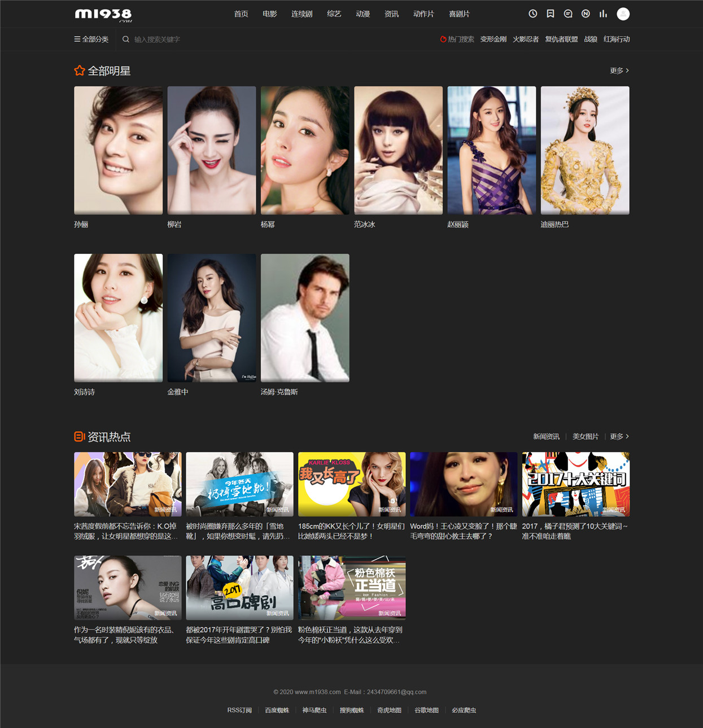The width and height of the screenshot is (703, 728).
Task: Select the 电影 navigation tab
Action: pos(270,14)
